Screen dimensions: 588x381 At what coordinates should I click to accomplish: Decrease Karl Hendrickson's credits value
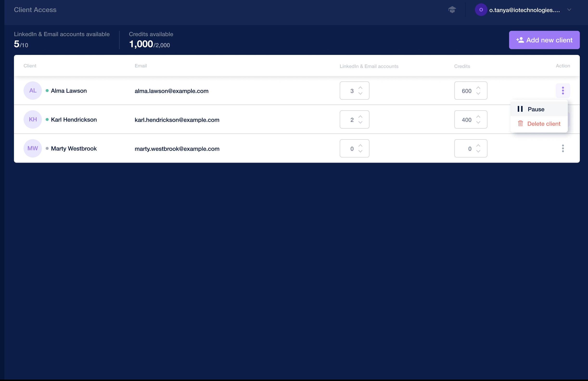click(x=478, y=122)
